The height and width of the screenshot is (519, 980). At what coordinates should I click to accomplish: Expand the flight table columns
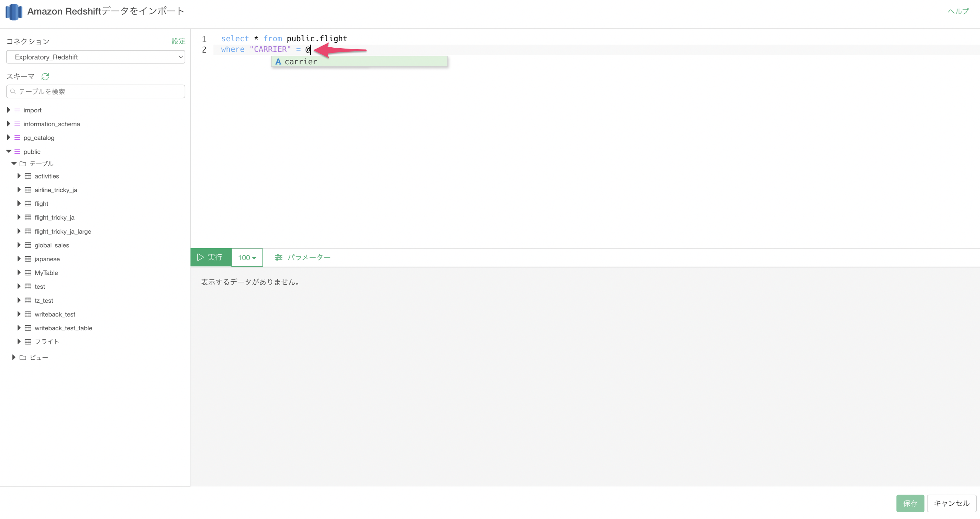pyautogui.click(x=19, y=203)
